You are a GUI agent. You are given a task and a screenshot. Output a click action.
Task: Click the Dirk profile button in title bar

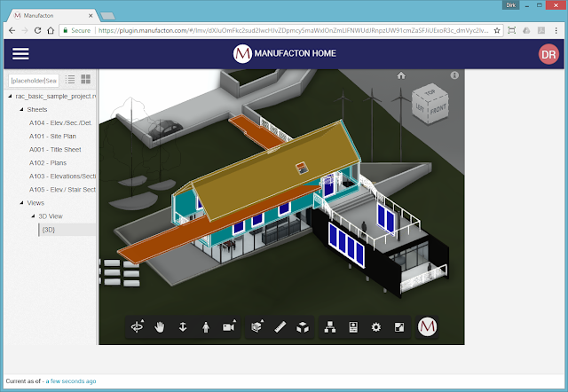(x=511, y=5)
